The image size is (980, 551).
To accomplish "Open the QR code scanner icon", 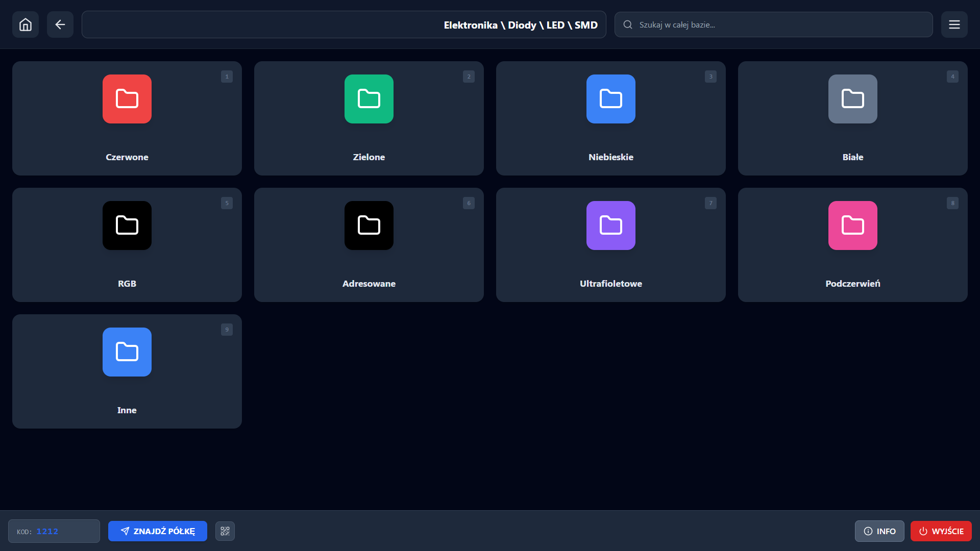I will pyautogui.click(x=225, y=531).
